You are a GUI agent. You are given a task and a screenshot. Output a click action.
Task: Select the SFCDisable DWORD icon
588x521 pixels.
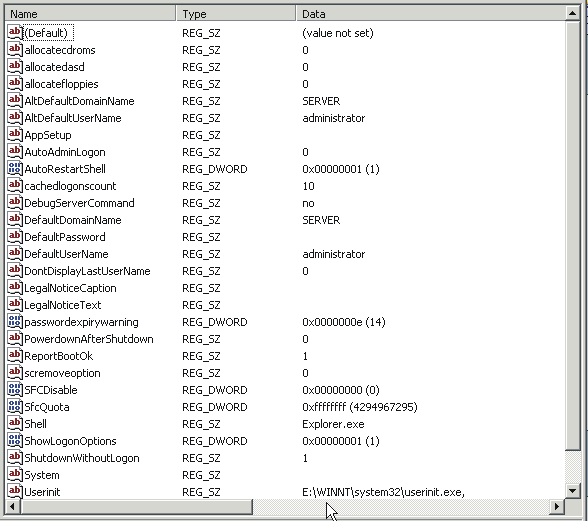pos(15,389)
